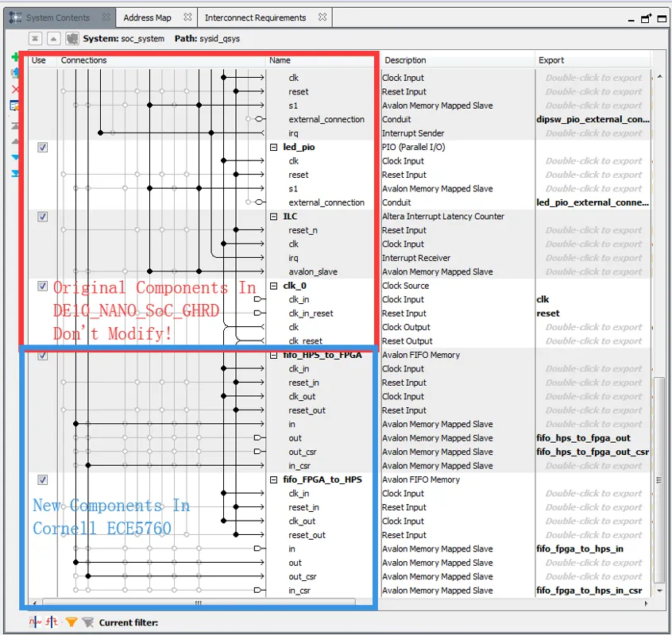Click the move-up-one-level arrow in path bar
This screenshot has height=635, width=672.
(x=53, y=38)
